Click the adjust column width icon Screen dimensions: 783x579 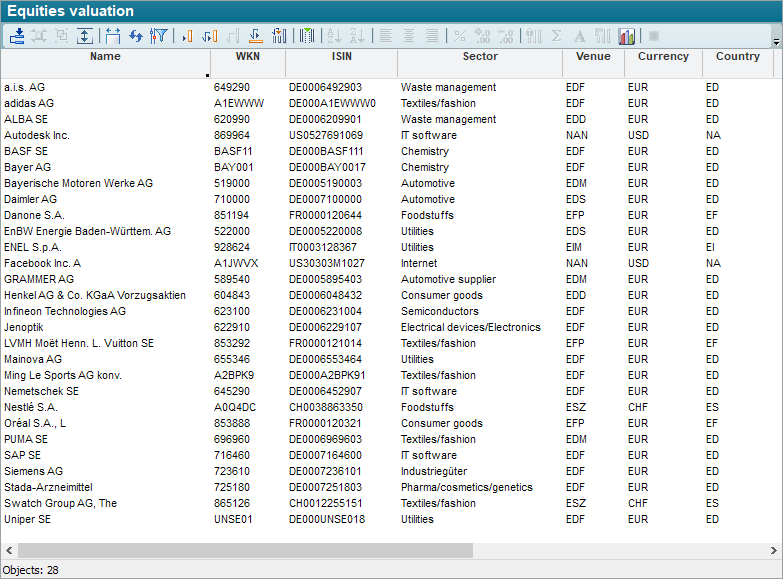[x=113, y=36]
